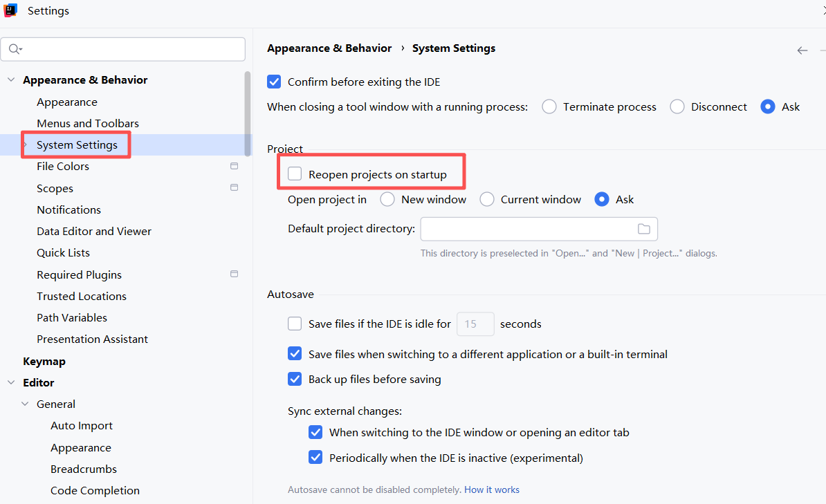This screenshot has width=826, height=504.
Task: Collapse the Appearance & Behavior section
Action: click(11, 80)
